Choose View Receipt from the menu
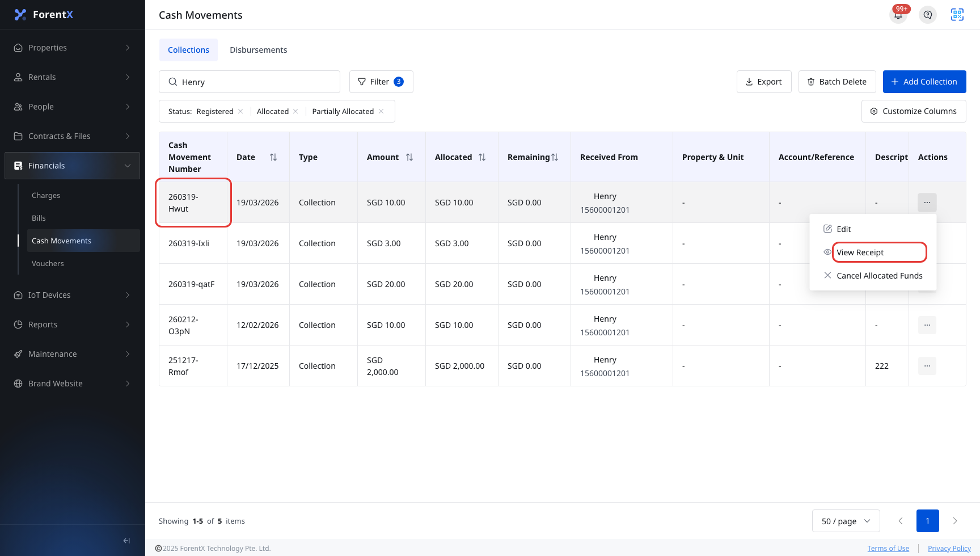The image size is (980, 556). tap(873, 252)
